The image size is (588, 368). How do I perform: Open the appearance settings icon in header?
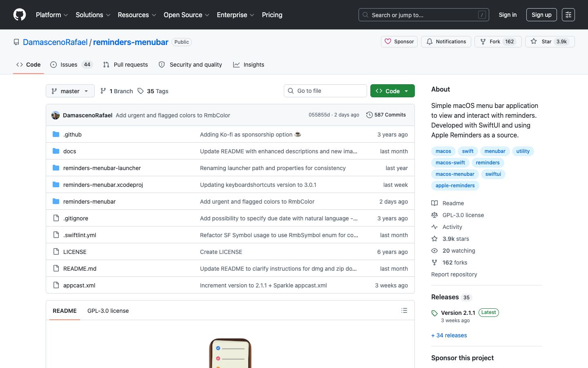click(568, 15)
